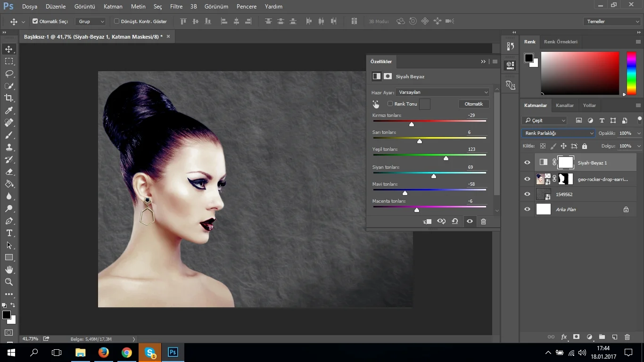The image size is (644, 362).
Task: Open Firefox from the taskbar
Action: pyautogui.click(x=104, y=353)
